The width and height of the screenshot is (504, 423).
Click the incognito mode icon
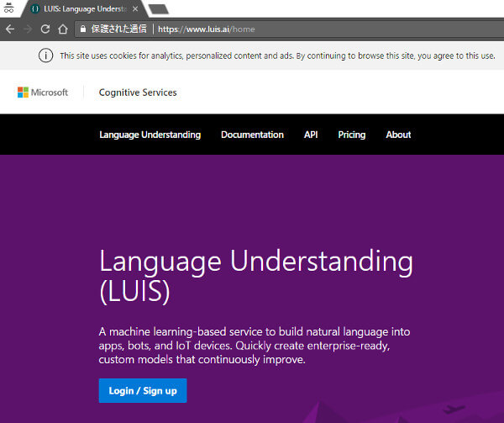coord(8,8)
